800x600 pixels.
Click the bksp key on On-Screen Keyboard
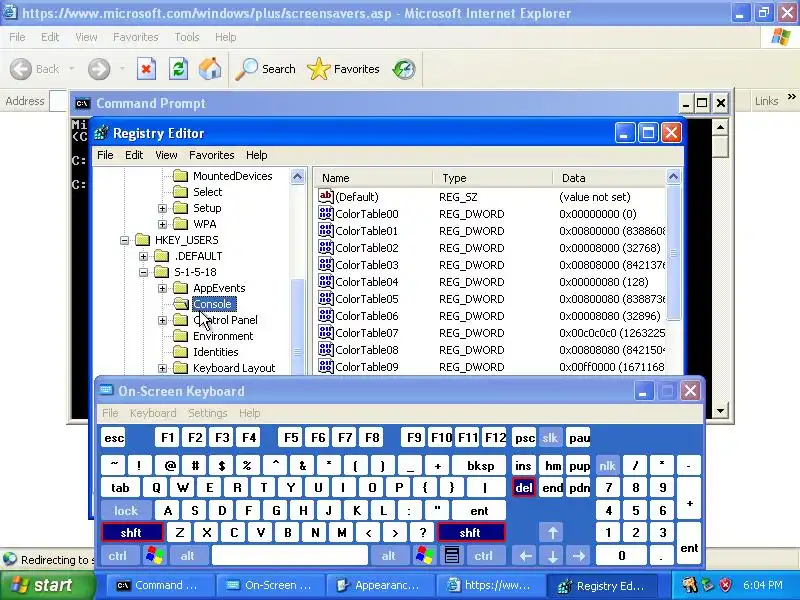(481, 465)
